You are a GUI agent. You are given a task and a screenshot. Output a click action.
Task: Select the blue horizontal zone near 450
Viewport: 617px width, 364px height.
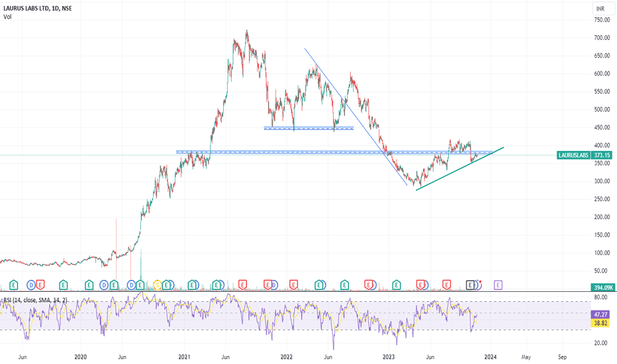pos(309,128)
